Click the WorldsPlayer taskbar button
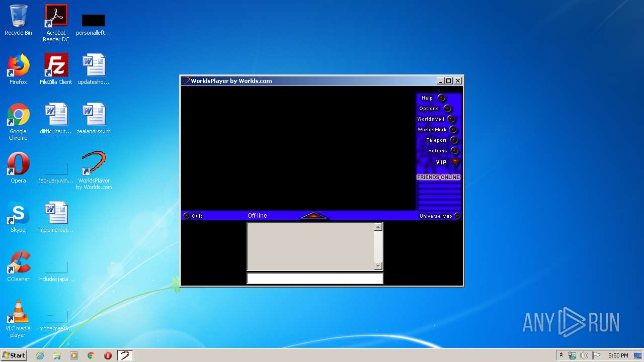 pos(125,355)
